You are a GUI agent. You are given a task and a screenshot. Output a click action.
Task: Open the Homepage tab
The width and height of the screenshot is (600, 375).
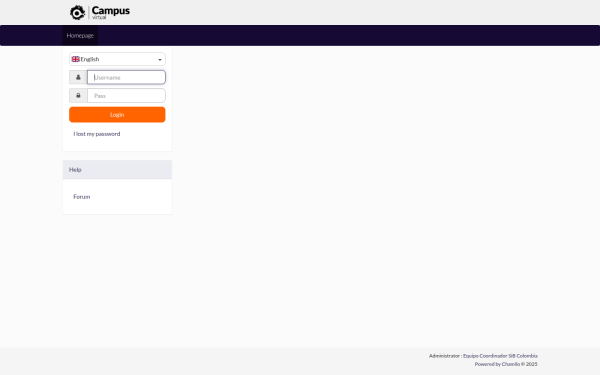point(80,36)
